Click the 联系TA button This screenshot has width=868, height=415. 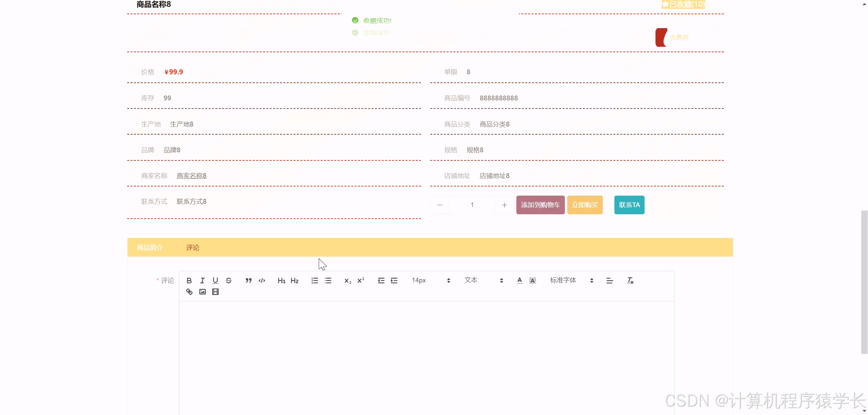[x=629, y=205]
